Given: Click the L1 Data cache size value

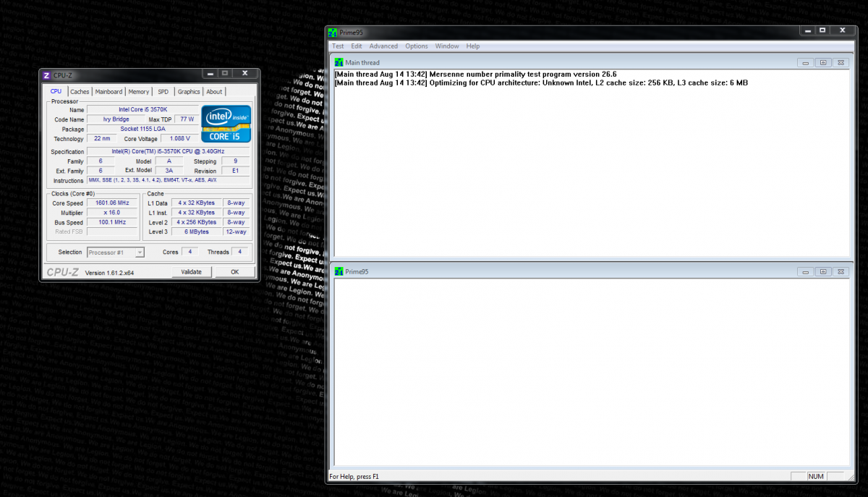Looking at the screenshot, I should pos(196,203).
